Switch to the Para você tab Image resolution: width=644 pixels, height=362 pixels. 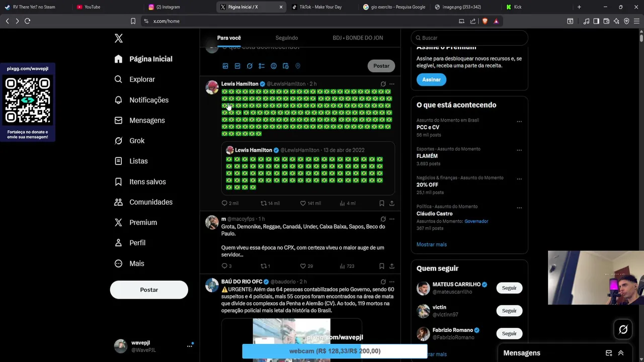pyautogui.click(x=229, y=38)
